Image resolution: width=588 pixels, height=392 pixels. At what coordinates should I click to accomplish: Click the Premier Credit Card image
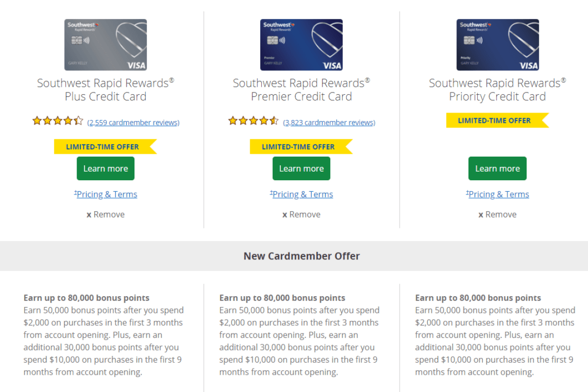point(301,45)
